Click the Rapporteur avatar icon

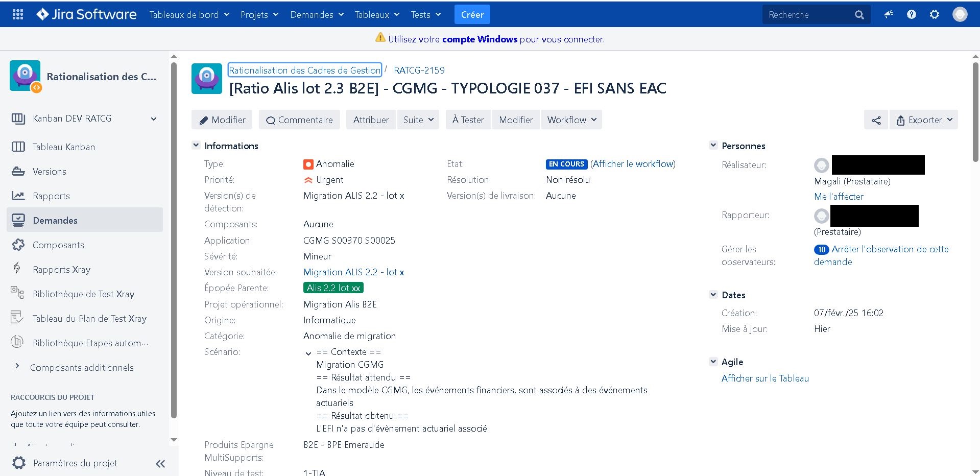click(x=821, y=216)
